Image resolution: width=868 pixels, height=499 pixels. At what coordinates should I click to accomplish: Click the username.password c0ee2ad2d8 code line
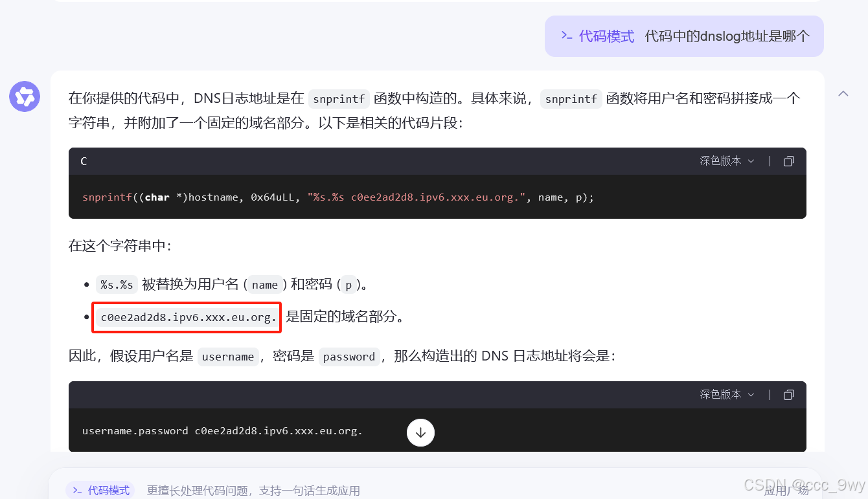222,431
